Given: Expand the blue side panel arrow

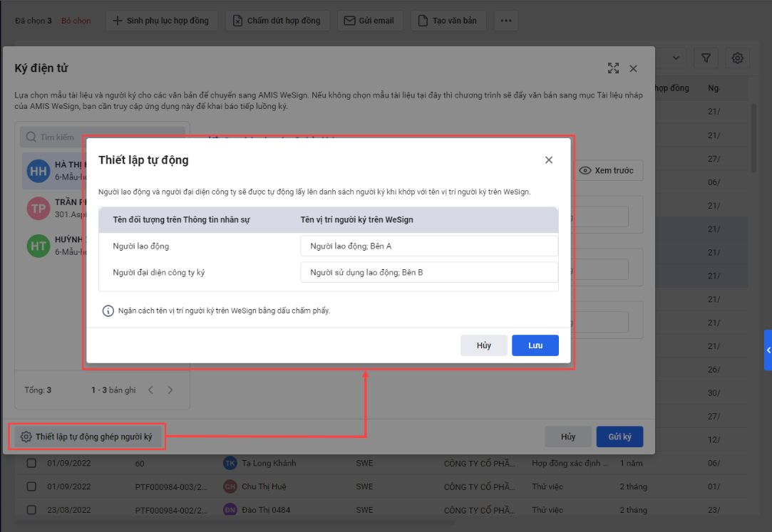Looking at the screenshot, I should click(x=768, y=350).
